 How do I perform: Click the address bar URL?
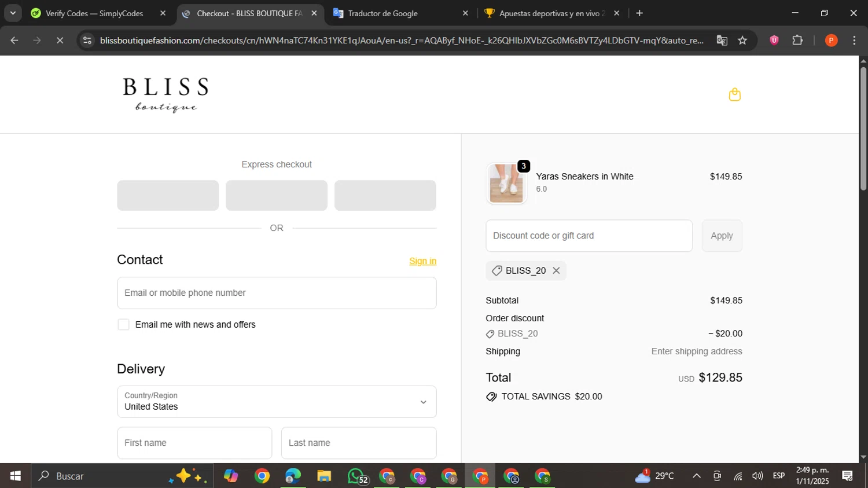[401, 40]
